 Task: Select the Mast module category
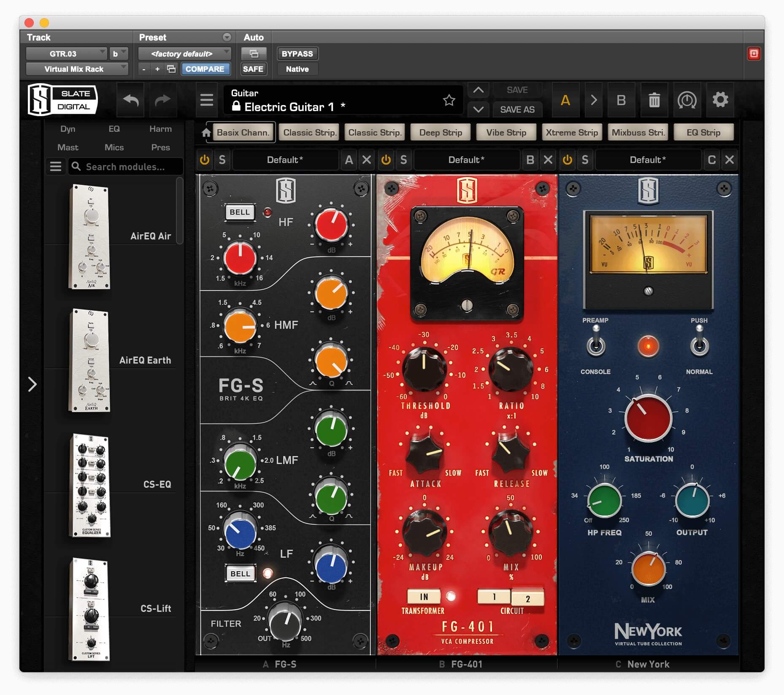click(68, 147)
